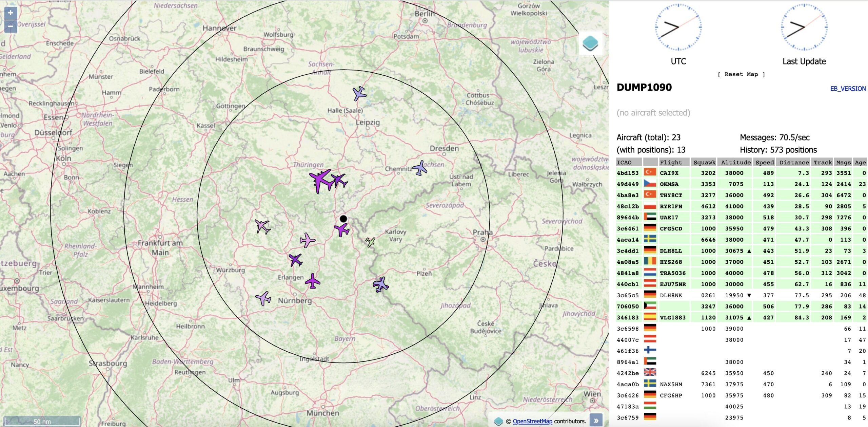Sort table by Age column header
The height and width of the screenshot is (427, 868).
point(860,162)
